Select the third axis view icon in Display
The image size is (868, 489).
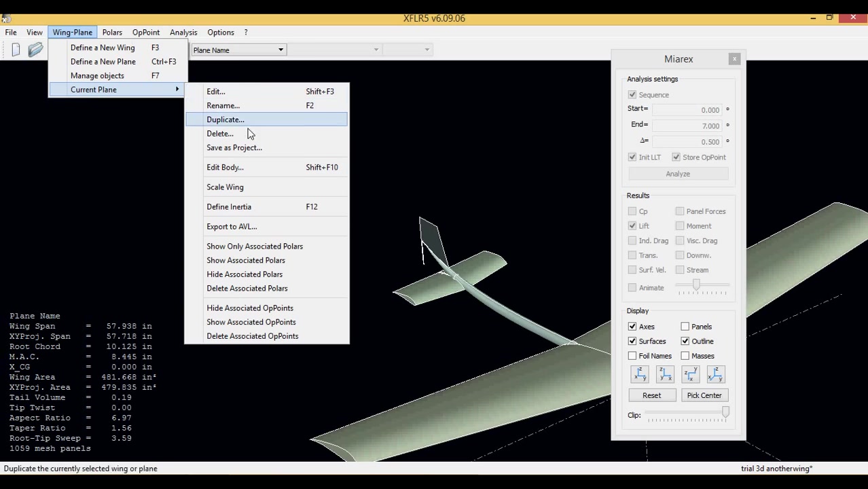690,374
